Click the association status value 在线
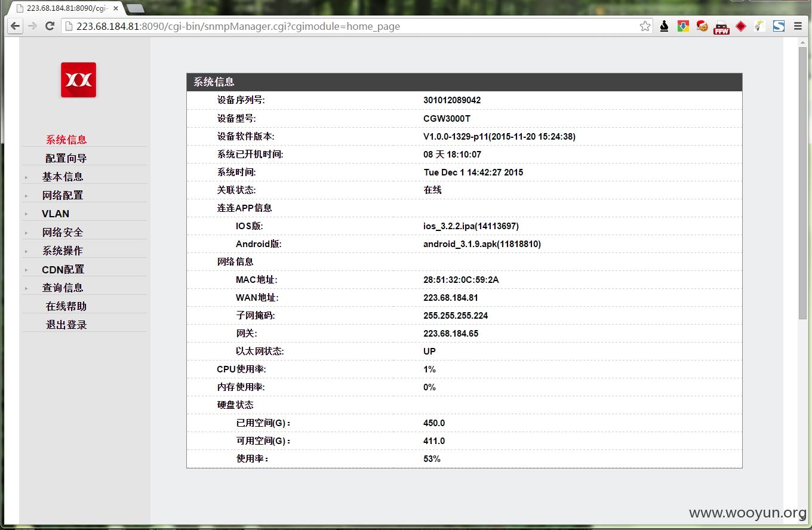This screenshot has height=530, width=812. 432,190
